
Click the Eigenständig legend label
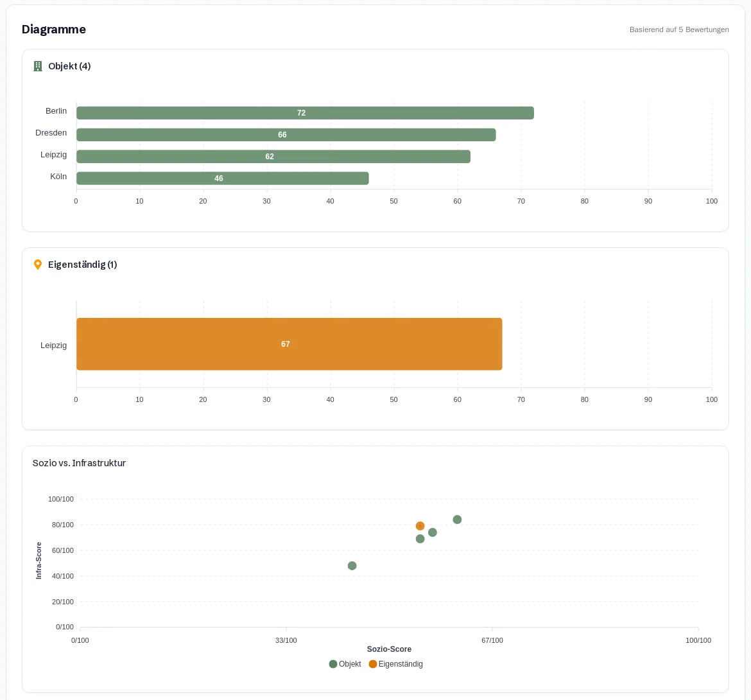401,664
